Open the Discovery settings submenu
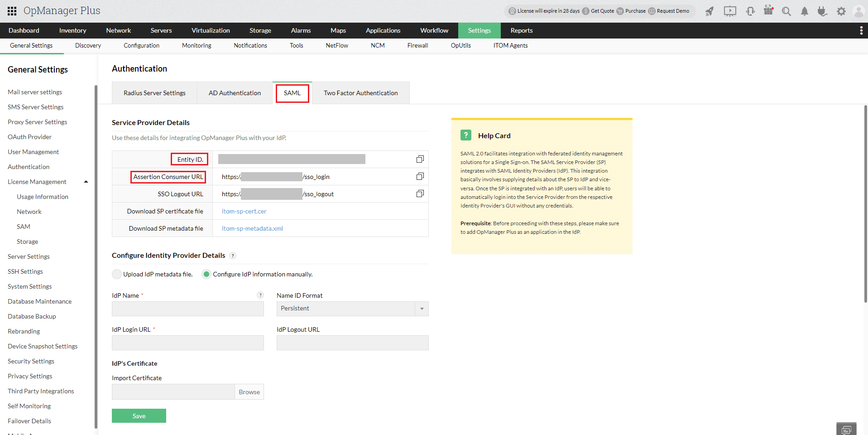Screen dimensions: 868x435 coord(88,45)
